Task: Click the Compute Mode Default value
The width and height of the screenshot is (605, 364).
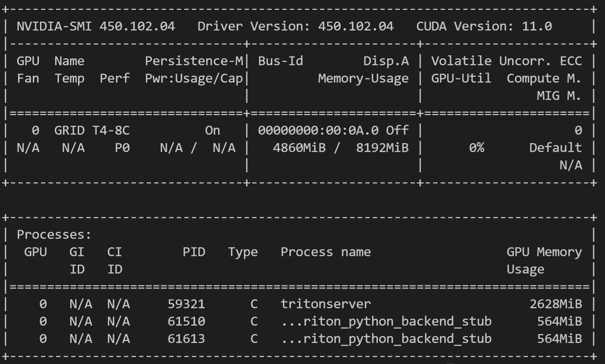Action: pyautogui.click(x=556, y=147)
